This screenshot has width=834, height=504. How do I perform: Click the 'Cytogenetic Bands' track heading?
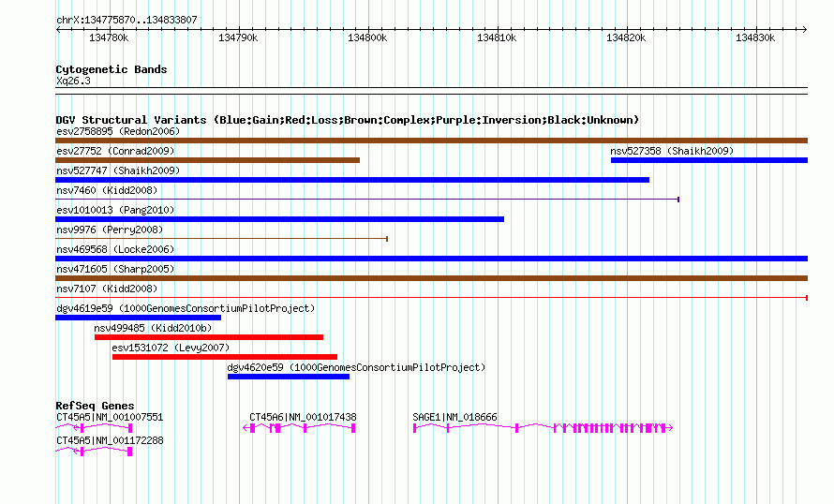click(x=112, y=69)
